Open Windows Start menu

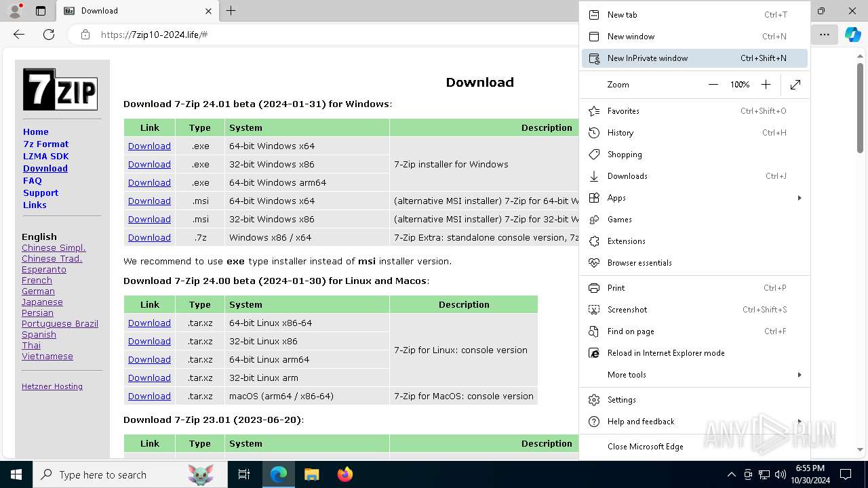[16, 474]
